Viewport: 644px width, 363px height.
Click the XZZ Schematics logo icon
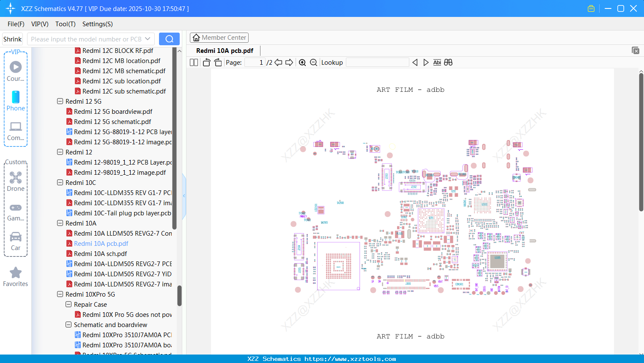[11, 8]
